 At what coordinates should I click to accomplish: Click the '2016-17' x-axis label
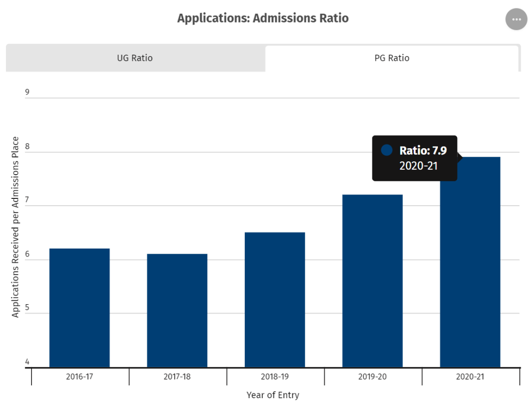[x=79, y=377]
